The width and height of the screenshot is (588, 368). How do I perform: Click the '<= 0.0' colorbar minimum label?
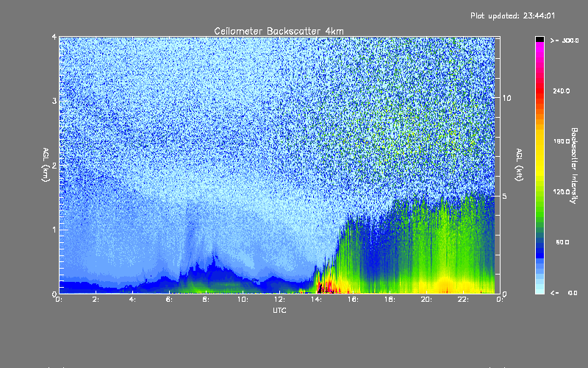coord(564,293)
